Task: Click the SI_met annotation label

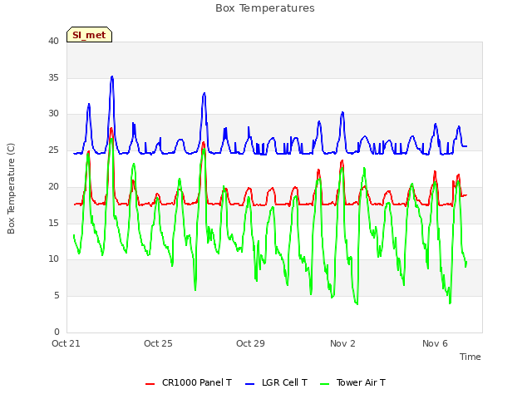Action: tap(89, 35)
